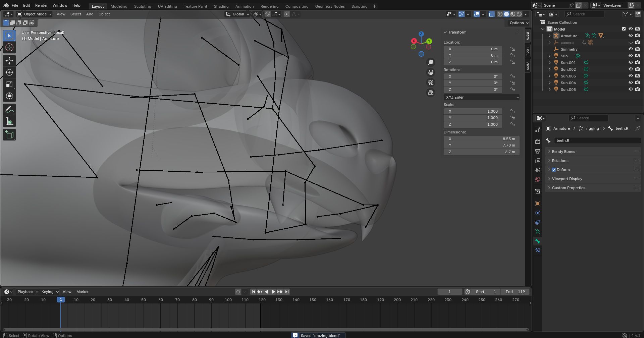Expand the Custom Properties panel
The image size is (644, 338).
[x=593, y=188]
